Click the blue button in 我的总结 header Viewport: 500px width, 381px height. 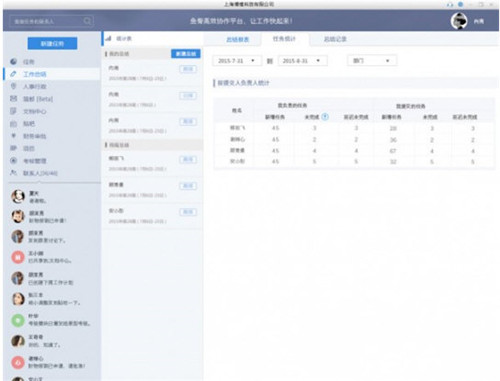click(x=186, y=54)
